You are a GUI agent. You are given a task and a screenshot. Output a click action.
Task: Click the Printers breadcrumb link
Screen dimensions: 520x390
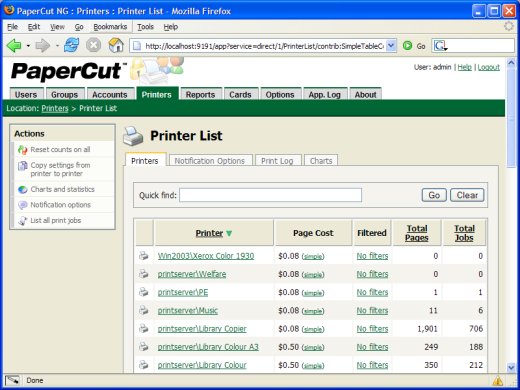point(55,108)
